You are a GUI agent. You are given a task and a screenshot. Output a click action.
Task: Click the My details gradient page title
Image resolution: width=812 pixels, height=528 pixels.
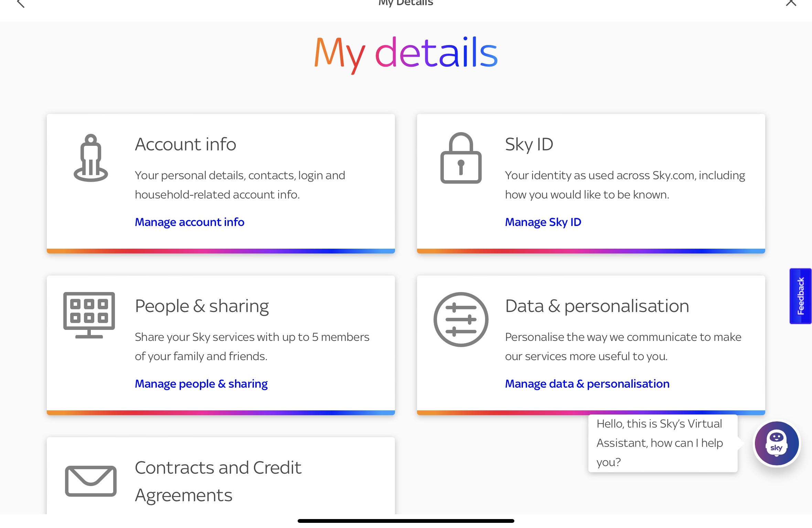click(x=406, y=53)
